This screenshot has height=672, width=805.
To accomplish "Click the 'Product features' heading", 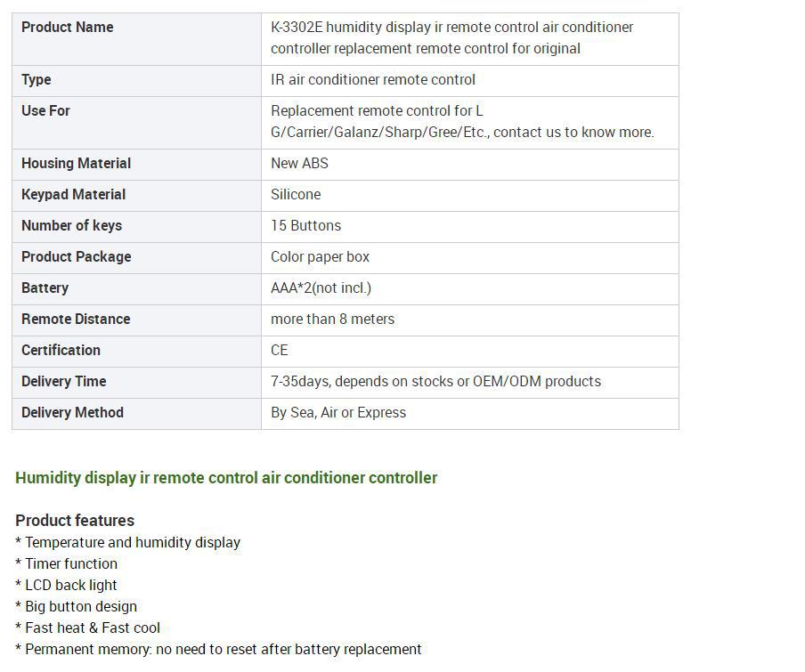I will pyautogui.click(x=75, y=521).
